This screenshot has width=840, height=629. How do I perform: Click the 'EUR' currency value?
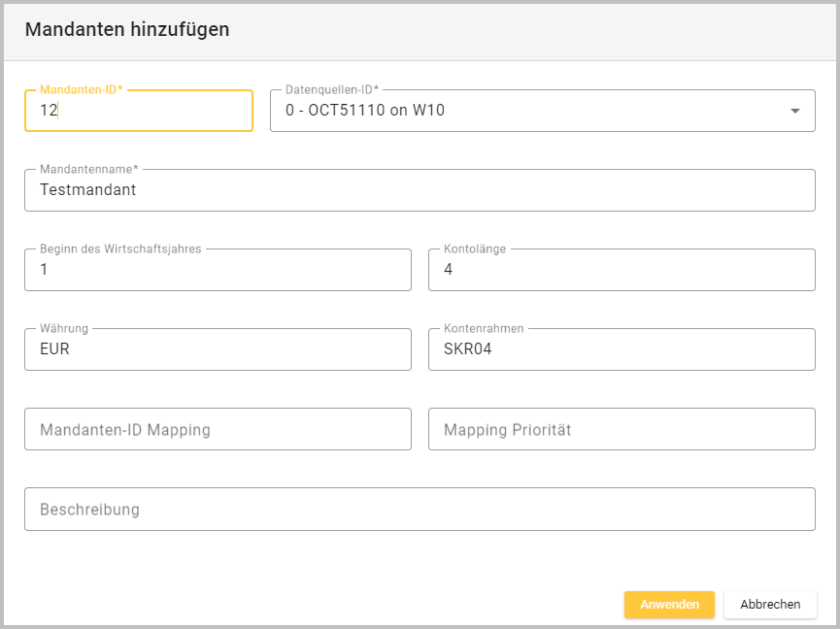[54, 349]
